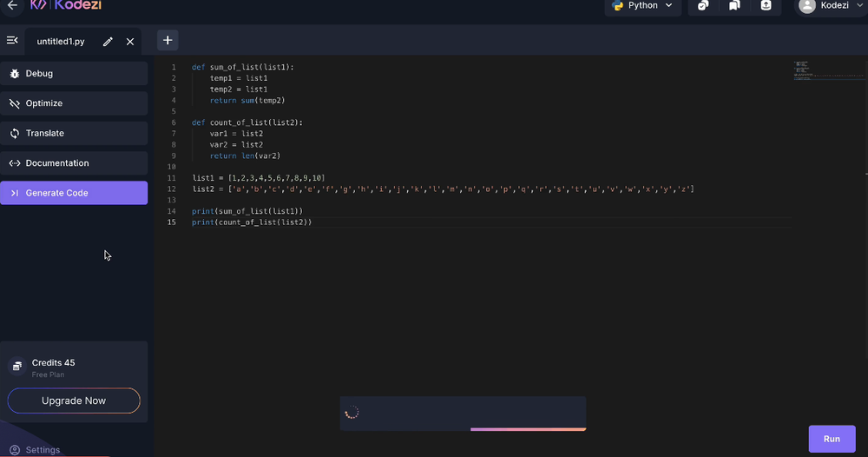868x457 pixels.
Task: Select Generate Code option
Action: pyautogui.click(x=74, y=193)
